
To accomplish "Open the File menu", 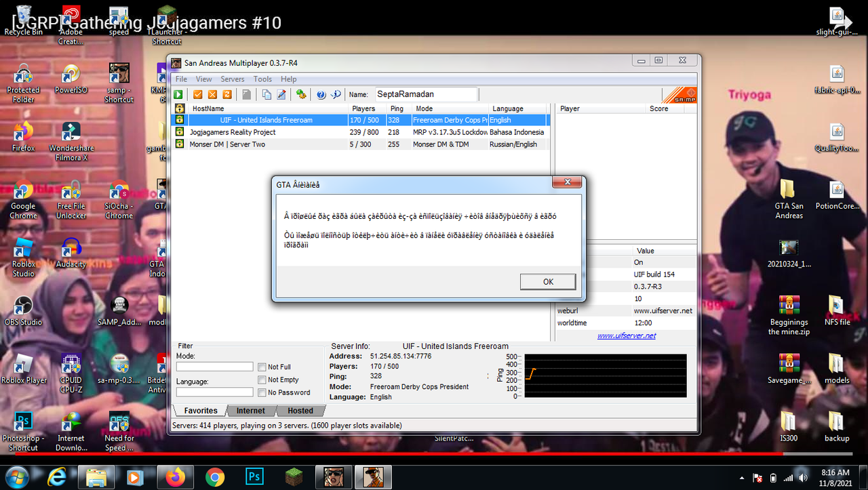I will click(x=181, y=79).
